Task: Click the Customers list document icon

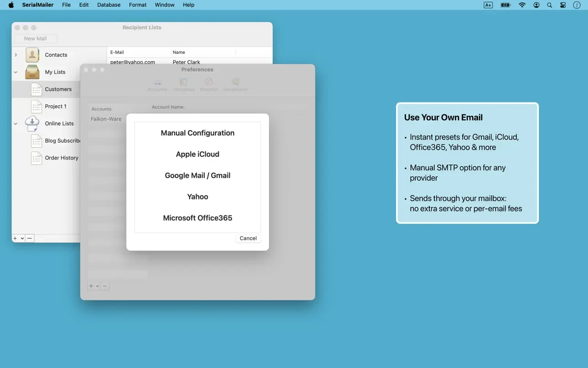Action: pyautogui.click(x=37, y=89)
